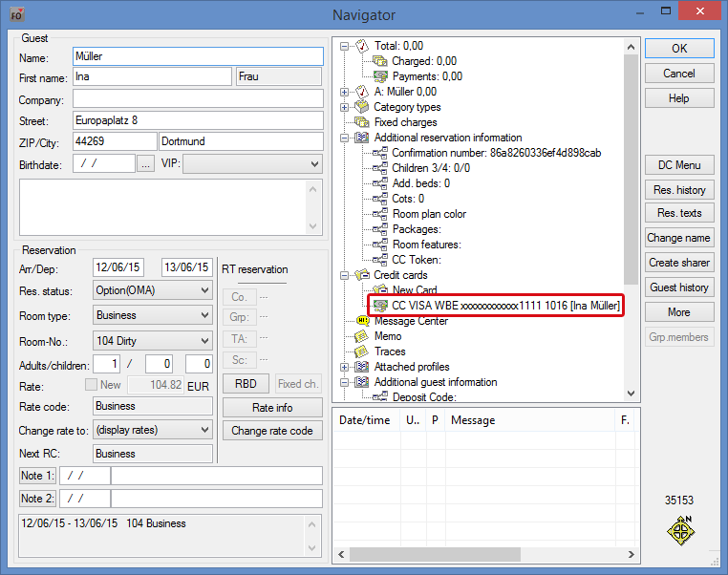Screen dimensions: 728x575
Task: Click the Message Center icon
Action: pos(362,321)
